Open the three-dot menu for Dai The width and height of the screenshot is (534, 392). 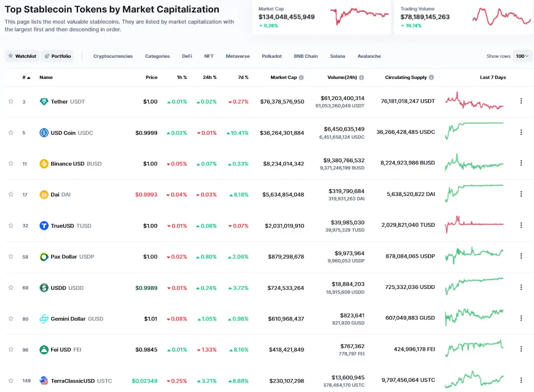click(x=521, y=194)
